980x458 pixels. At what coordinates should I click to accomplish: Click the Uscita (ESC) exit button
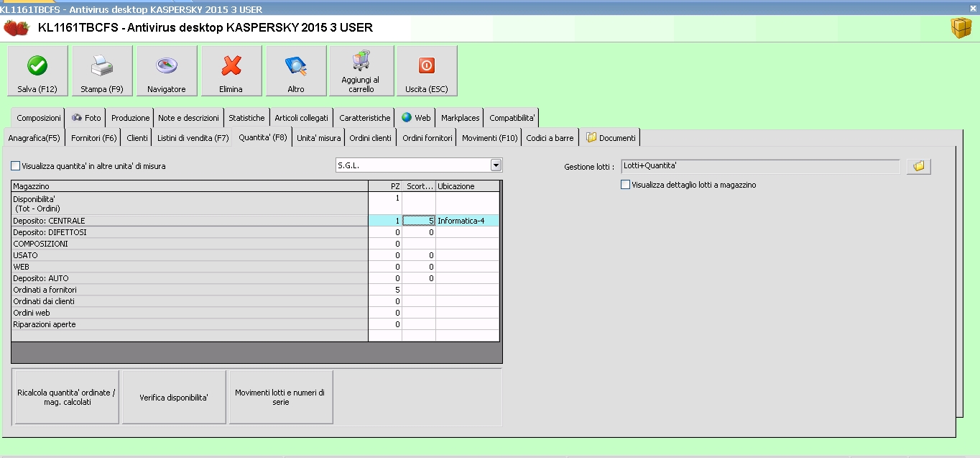tap(427, 70)
